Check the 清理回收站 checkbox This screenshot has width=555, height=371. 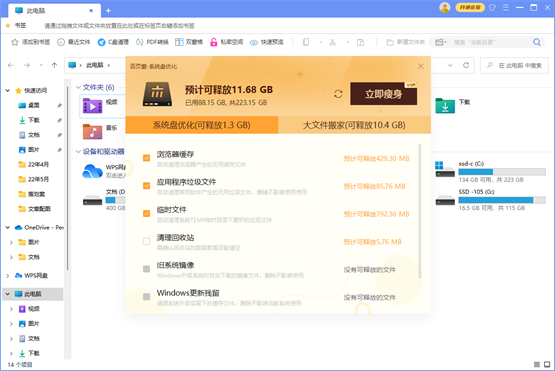tap(146, 241)
